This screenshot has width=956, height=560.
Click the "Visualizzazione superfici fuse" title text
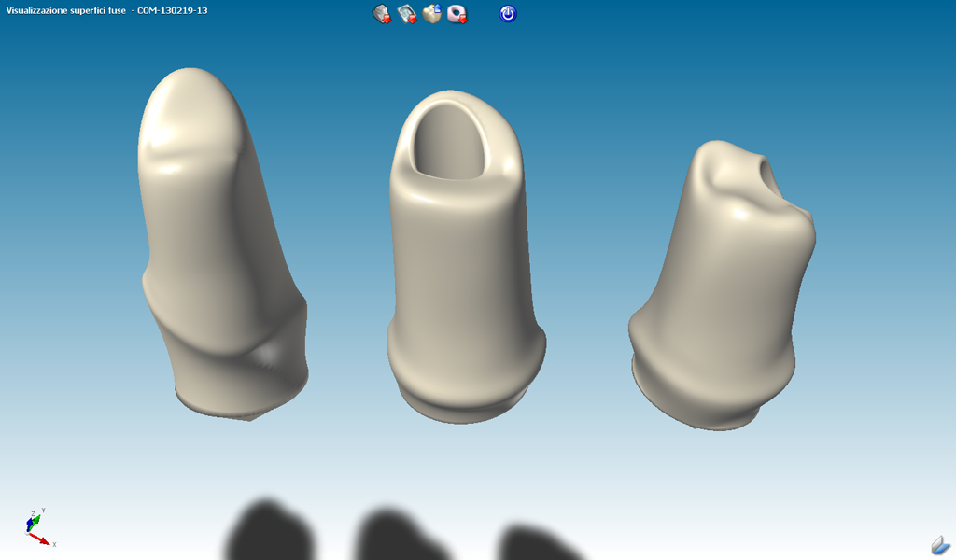click(66, 11)
